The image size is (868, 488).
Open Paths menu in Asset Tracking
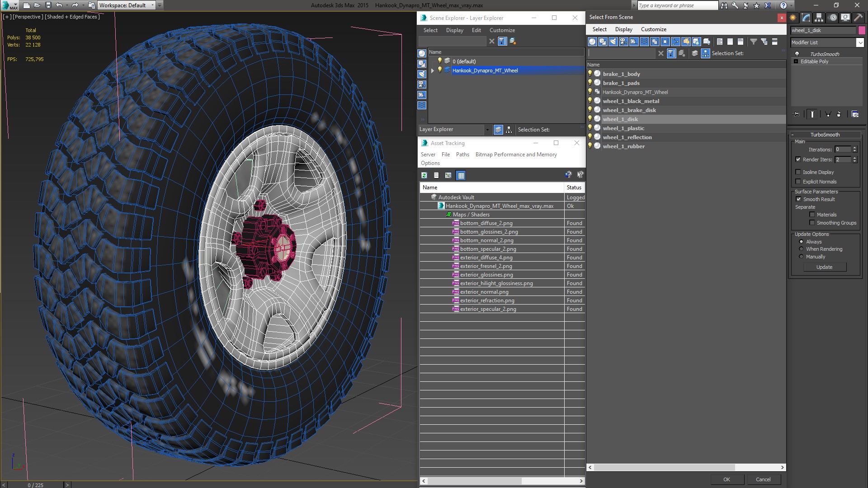[462, 155]
